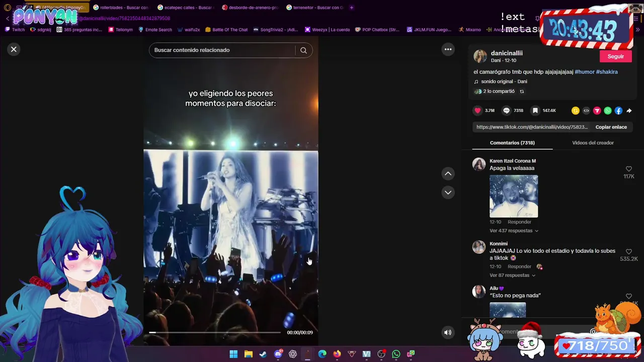Open the Tellonym bookmark
This screenshot has height=362, width=644.
tap(121, 30)
